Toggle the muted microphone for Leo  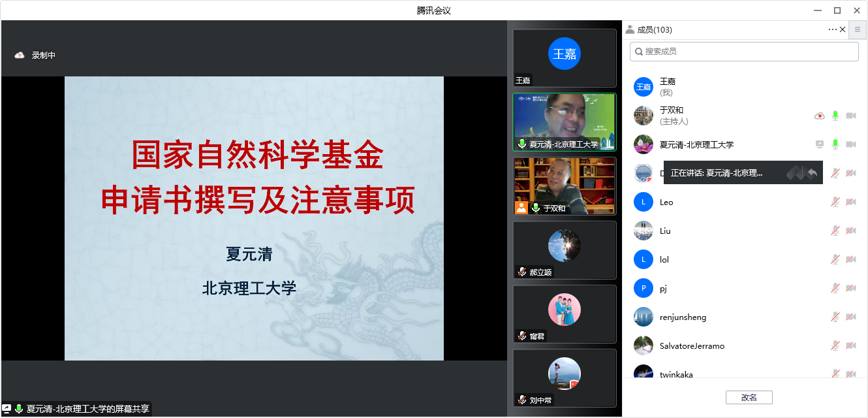point(835,202)
